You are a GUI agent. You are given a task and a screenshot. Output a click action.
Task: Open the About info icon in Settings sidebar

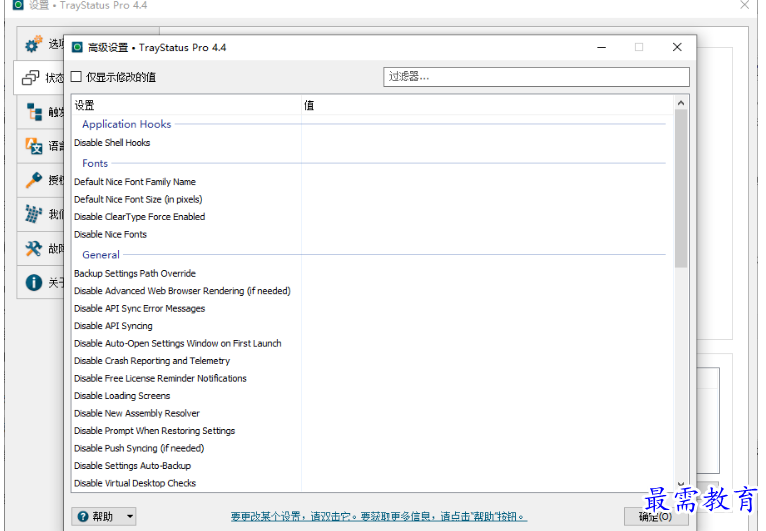pos(34,282)
